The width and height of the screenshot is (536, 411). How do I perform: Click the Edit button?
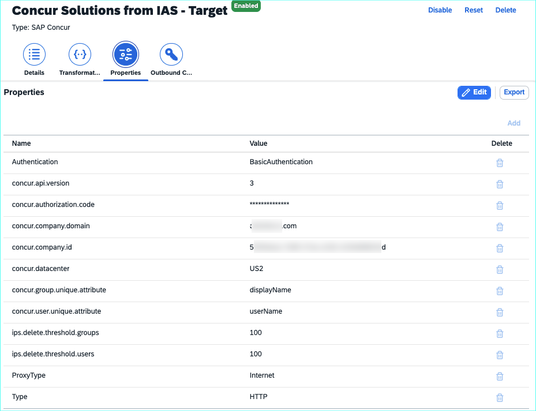point(474,92)
